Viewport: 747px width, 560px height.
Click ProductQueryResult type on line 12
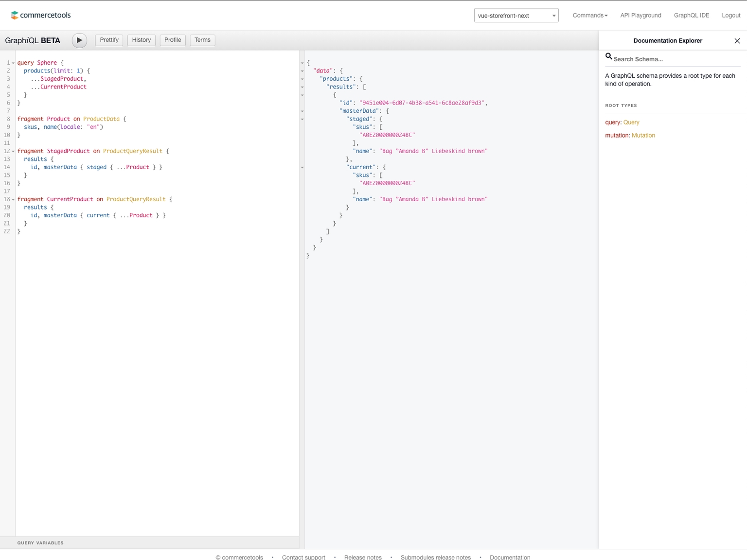133,151
